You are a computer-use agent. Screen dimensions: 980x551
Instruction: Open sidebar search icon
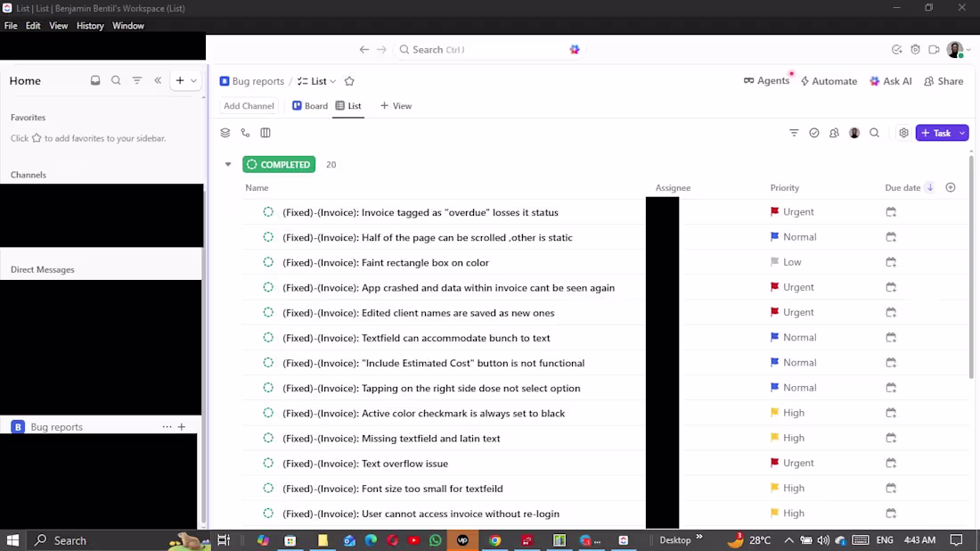point(116,80)
